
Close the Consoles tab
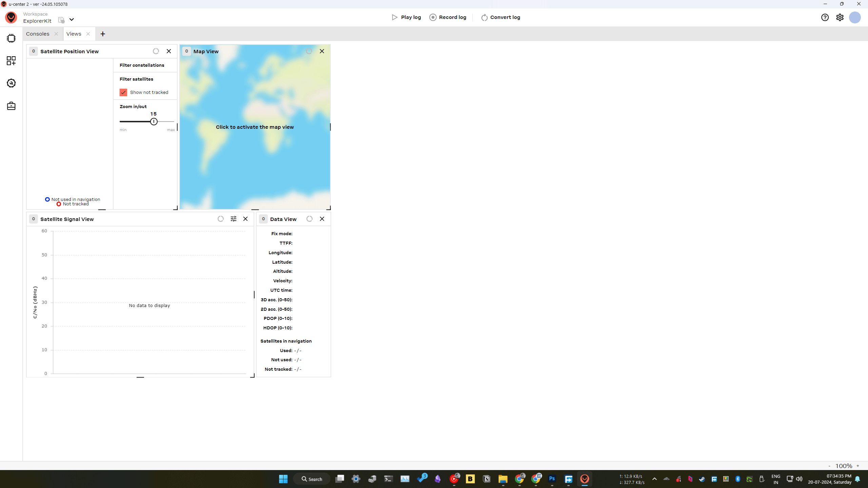[x=56, y=34]
